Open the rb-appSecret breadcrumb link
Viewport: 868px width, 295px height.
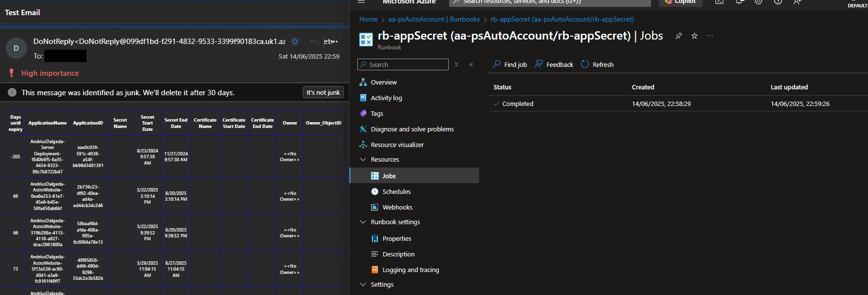[562, 19]
